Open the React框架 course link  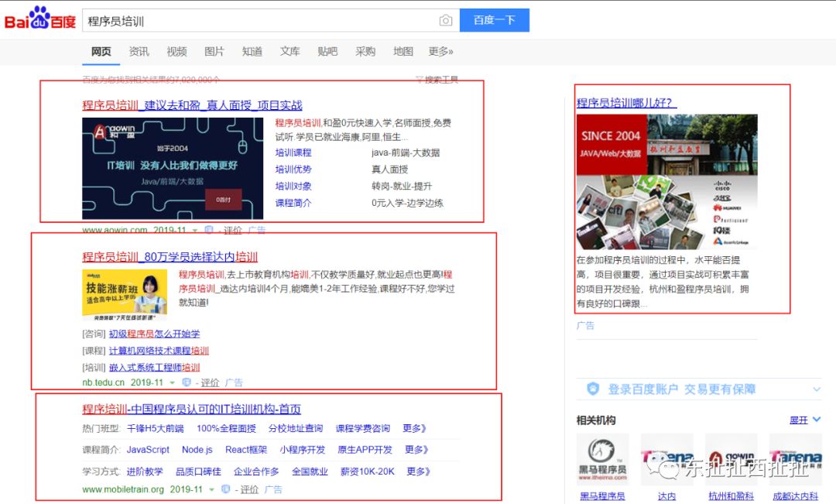(x=246, y=450)
